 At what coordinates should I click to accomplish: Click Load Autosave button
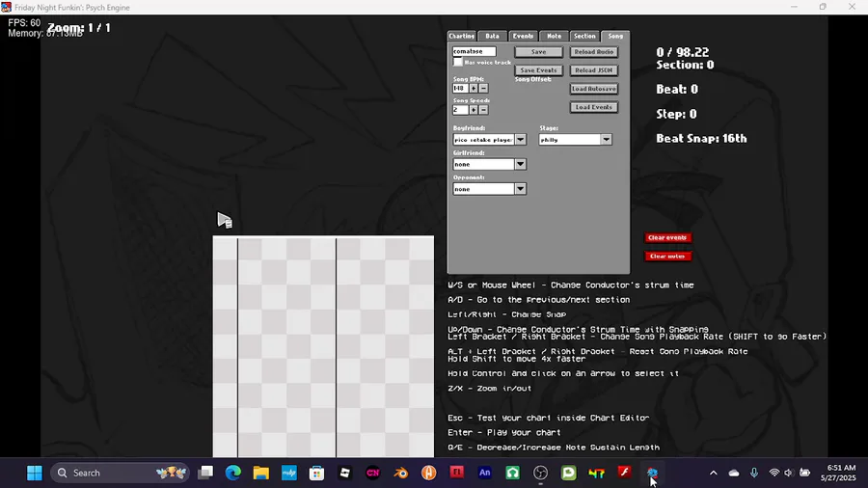click(594, 89)
